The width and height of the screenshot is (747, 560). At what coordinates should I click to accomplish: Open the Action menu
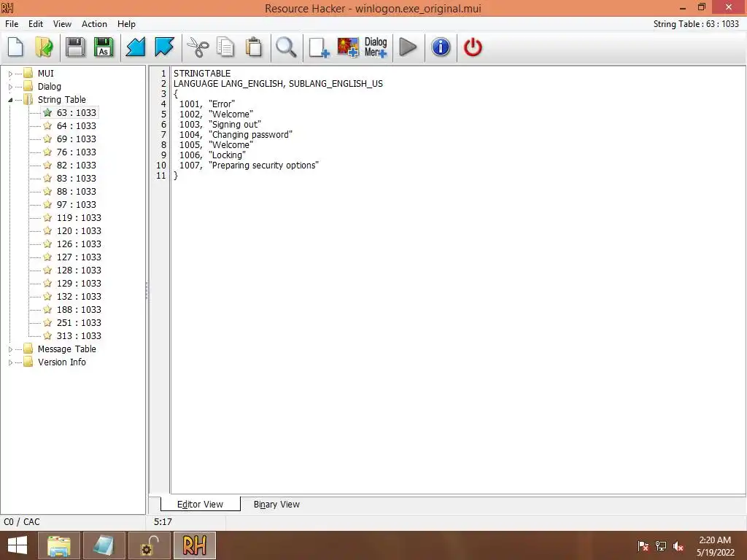coord(94,24)
